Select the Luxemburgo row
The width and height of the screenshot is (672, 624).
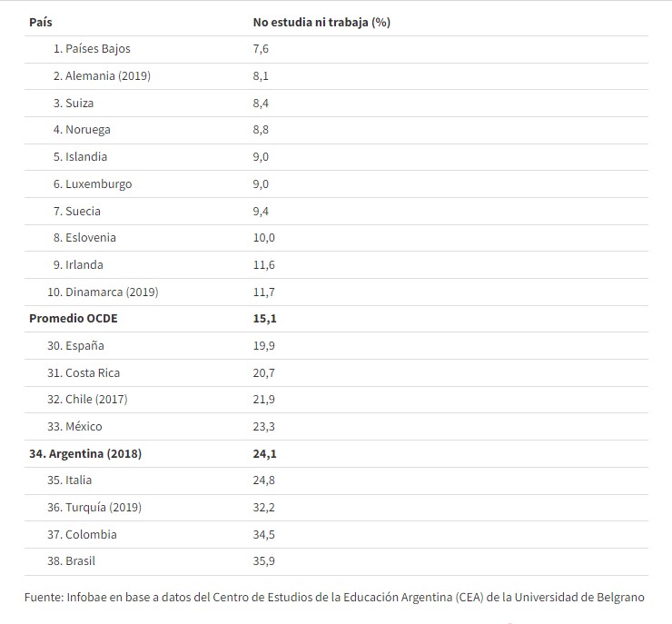(336, 183)
